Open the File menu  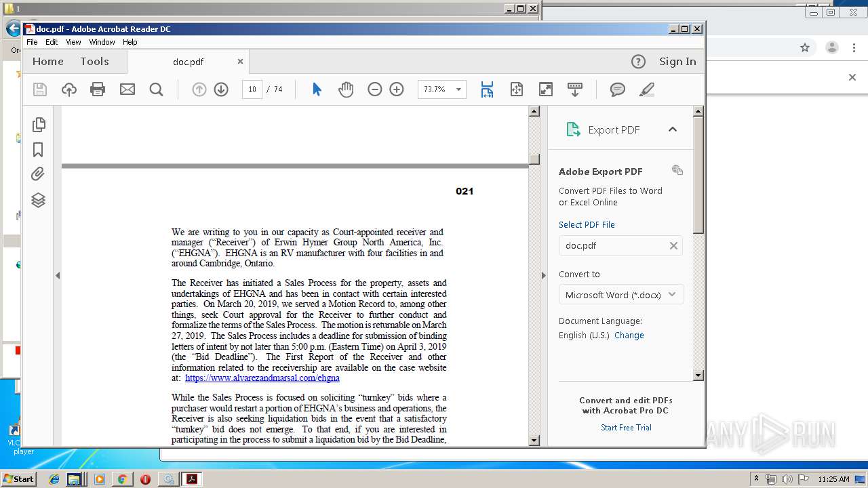(x=32, y=42)
